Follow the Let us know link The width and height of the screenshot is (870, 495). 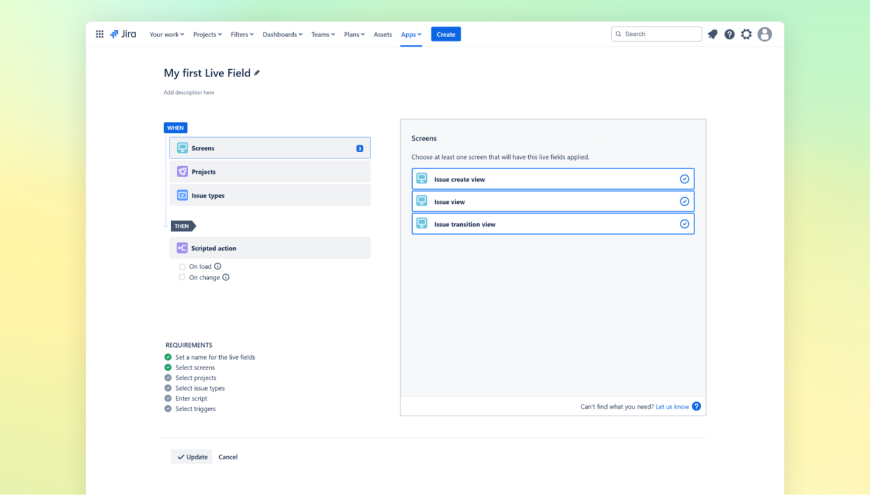tap(672, 407)
